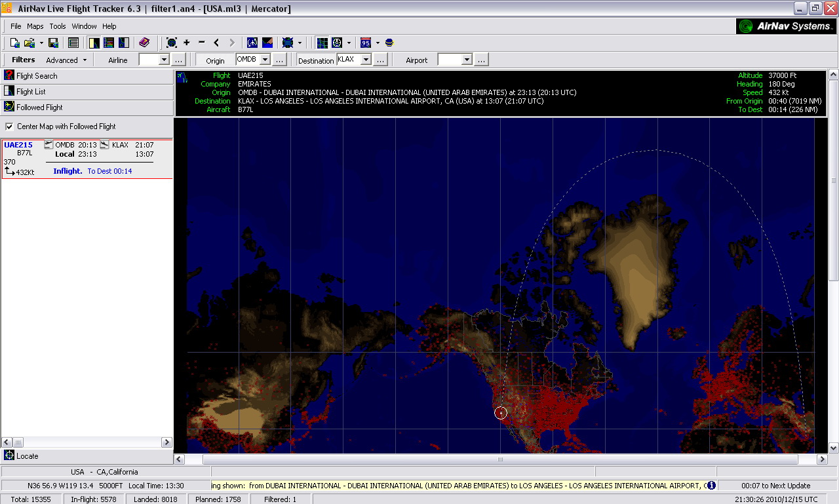Screen dimensions: 839x504
Task: Click the Filters label
Action: pos(24,60)
